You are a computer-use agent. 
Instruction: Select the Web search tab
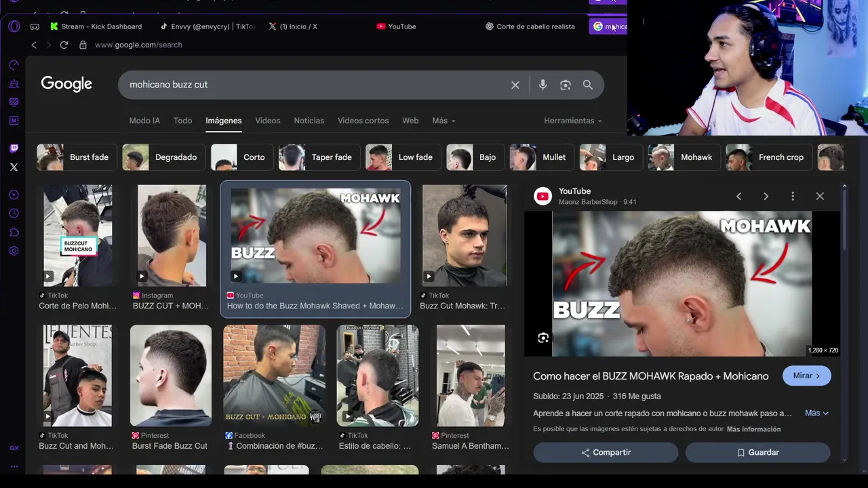pyautogui.click(x=410, y=121)
